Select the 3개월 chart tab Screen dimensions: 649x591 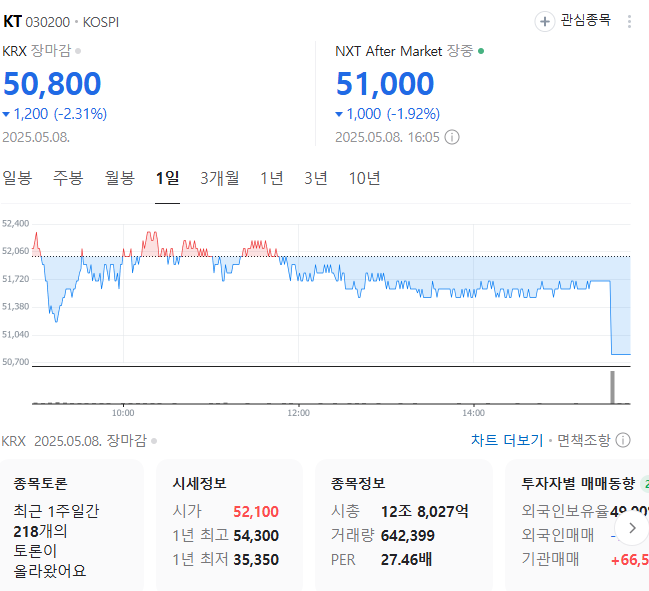[x=219, y=178]
